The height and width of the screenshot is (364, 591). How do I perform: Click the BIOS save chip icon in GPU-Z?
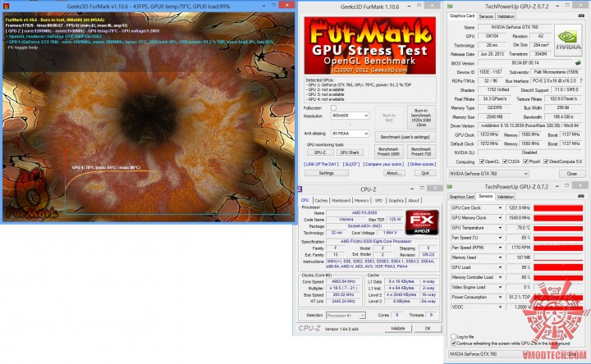577,63
